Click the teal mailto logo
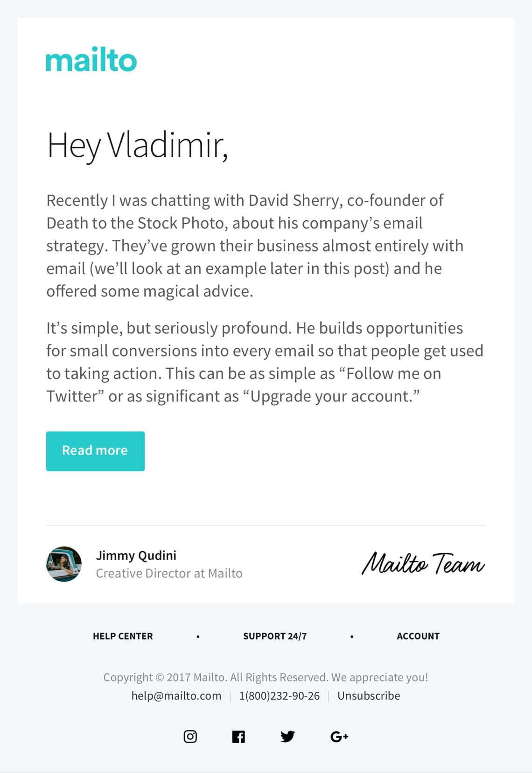Image resolution: width=532 pixels, height=773 pixels. tap(91, 60)
